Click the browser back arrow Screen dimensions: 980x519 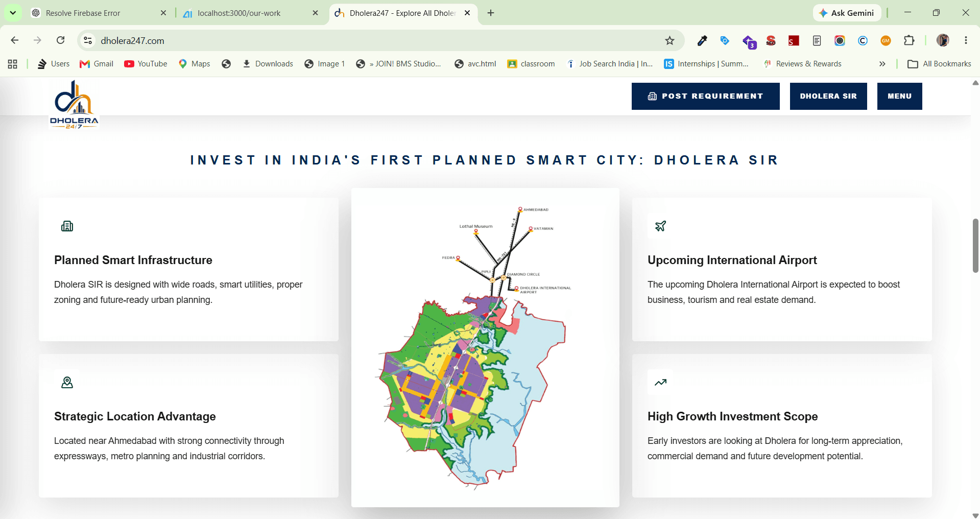click(15, 40)
